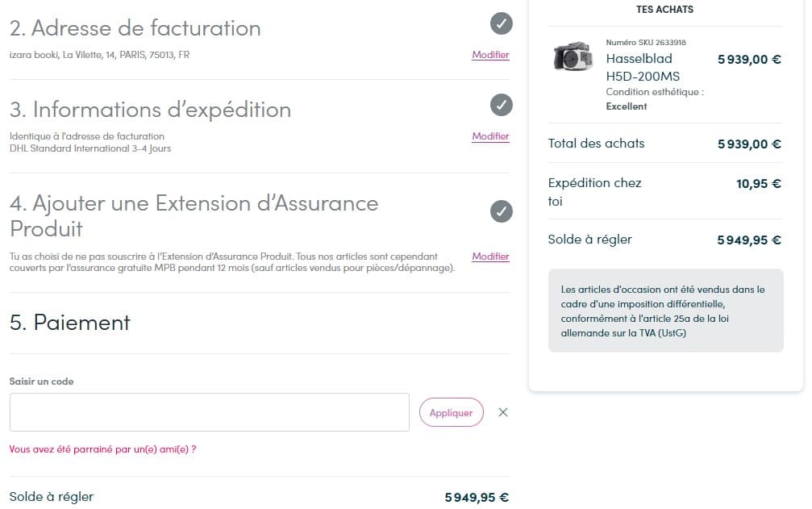Edit shipping information via Modifier link
Viewport: 812px width, 509px height.
coord(490,136)
